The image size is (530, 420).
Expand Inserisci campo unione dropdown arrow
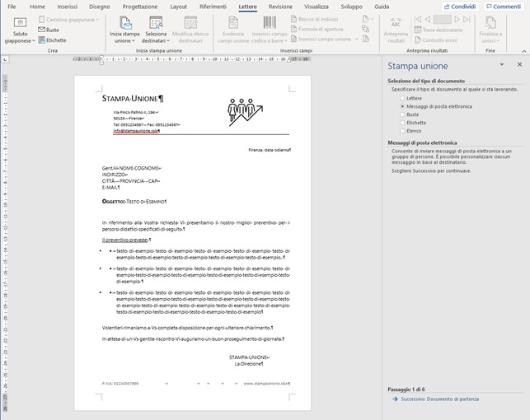(x=357, y=39)
